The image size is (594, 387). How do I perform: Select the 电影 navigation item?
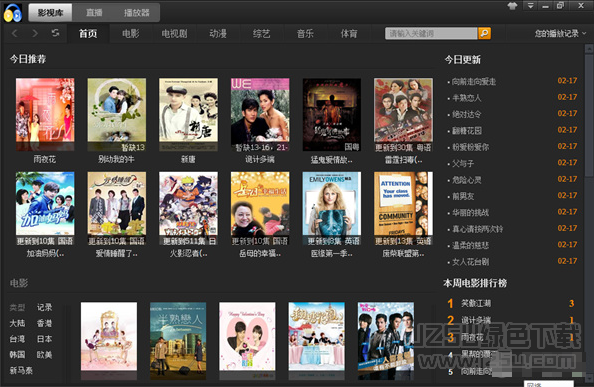131,34
